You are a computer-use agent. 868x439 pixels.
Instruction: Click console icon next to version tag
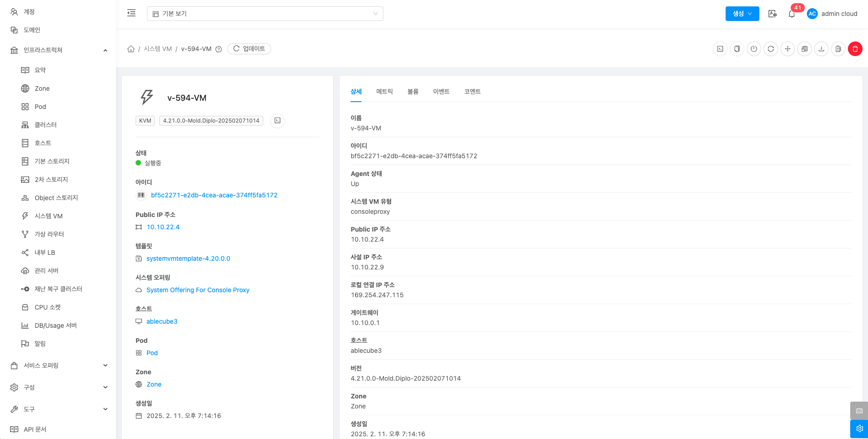277,121
